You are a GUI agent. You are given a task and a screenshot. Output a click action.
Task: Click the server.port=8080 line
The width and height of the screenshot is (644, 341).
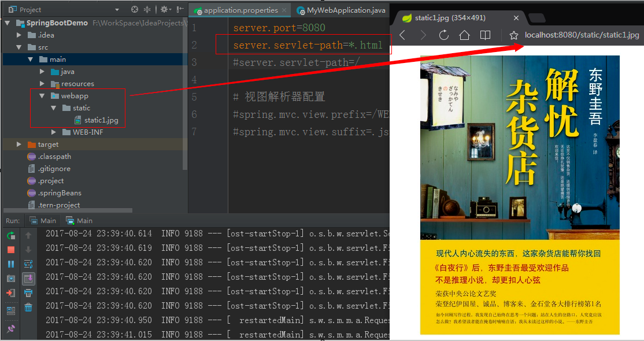(x=279, y=28)
